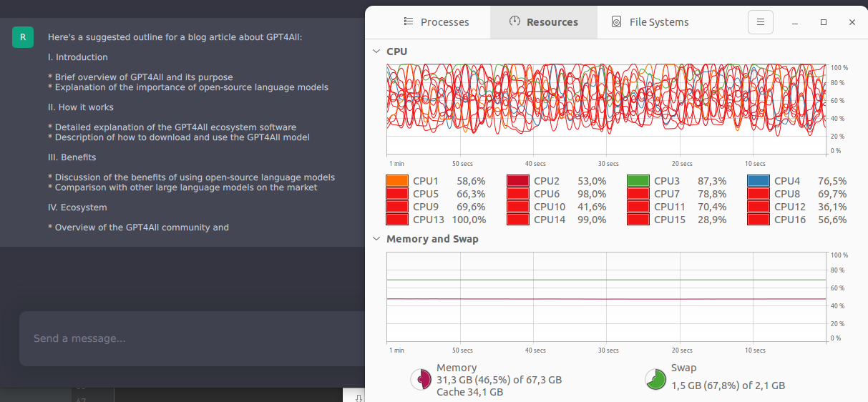Maximize the System Monitor window
868x402 pixels.
[x=824, y=22]
